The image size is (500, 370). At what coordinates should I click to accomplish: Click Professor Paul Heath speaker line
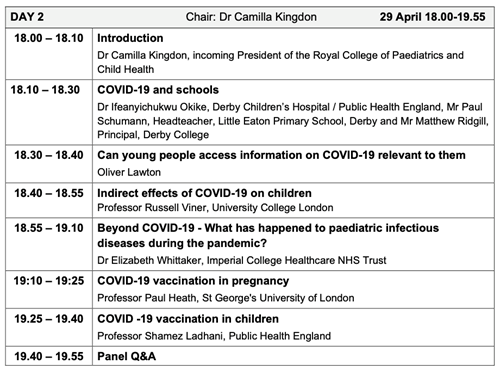point(226,298)
